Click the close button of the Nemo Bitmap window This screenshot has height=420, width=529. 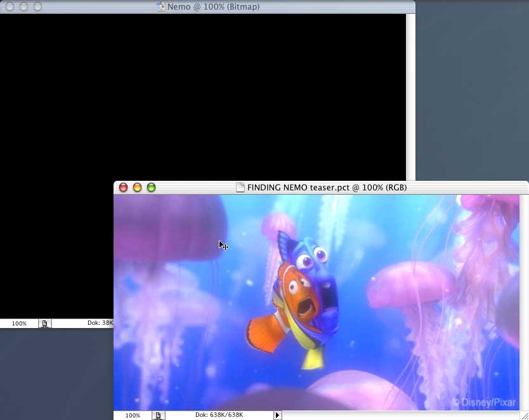pos(10,6)
